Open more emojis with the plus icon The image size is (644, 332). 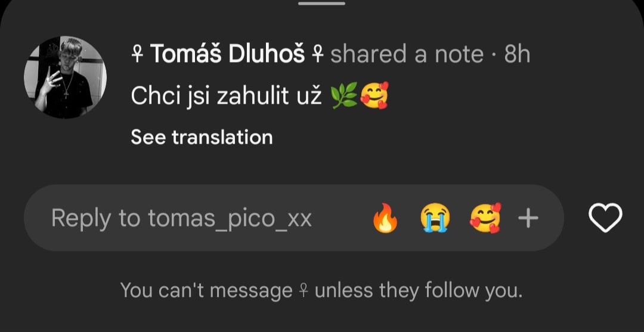[528, 218]
